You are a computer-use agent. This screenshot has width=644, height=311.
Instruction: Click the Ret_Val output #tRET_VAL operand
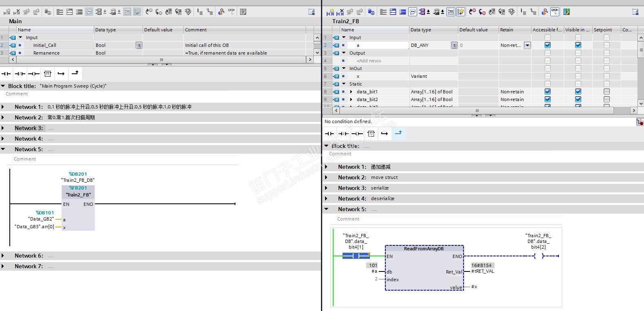pos(483,271)
